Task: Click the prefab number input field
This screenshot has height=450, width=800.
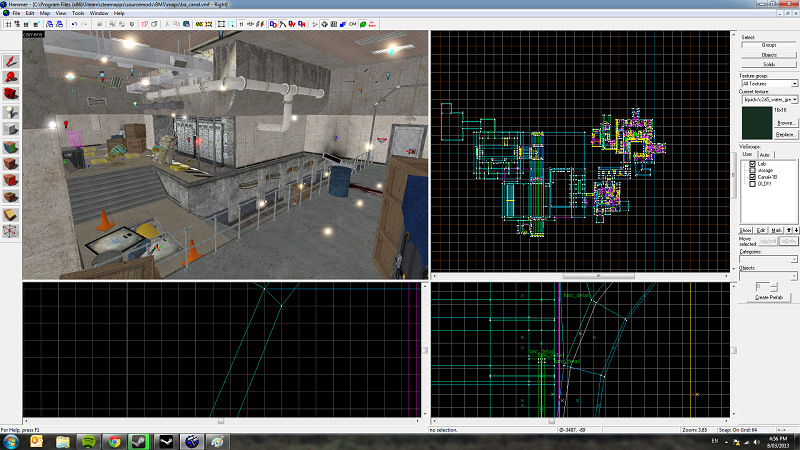Action: pyautogui.click(x=763, y=287)
